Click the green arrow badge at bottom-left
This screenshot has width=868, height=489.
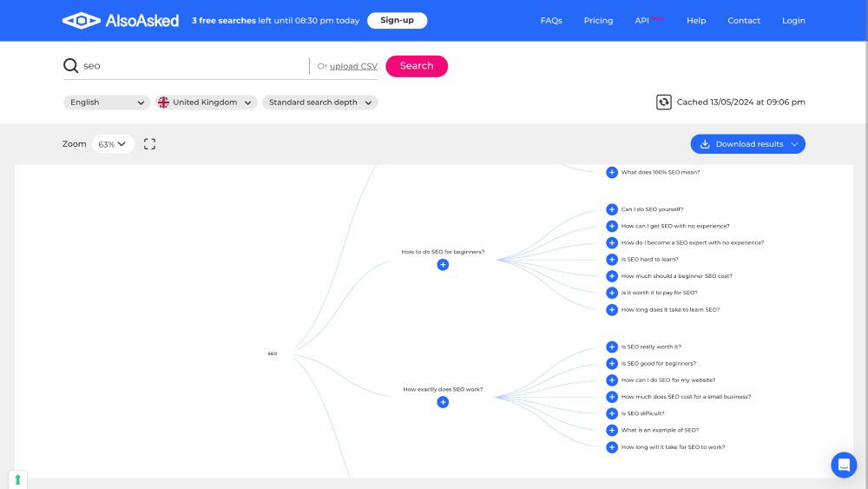(17, 479)
